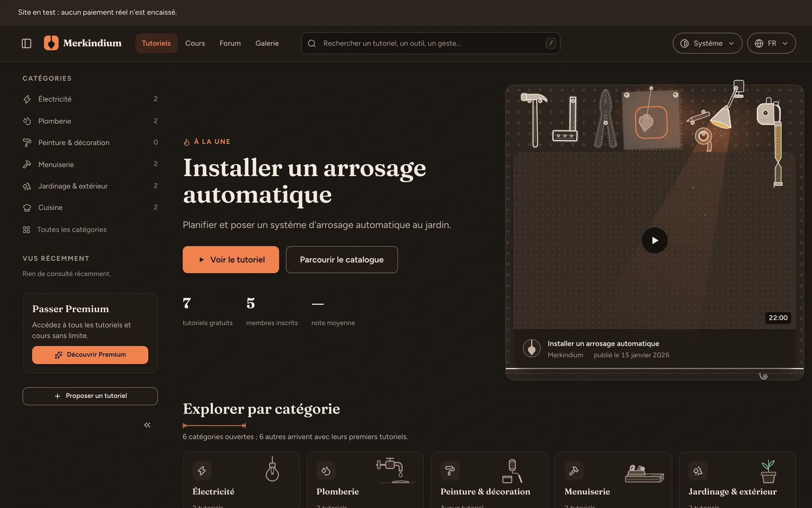Click the Jardinage & extérieur tree icon in sidebar

tap(27, 186)
